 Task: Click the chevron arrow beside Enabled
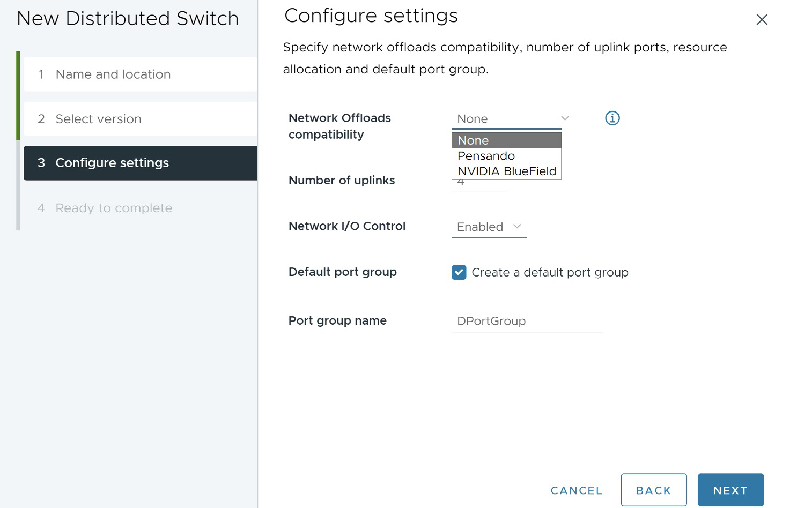(517, 227)
